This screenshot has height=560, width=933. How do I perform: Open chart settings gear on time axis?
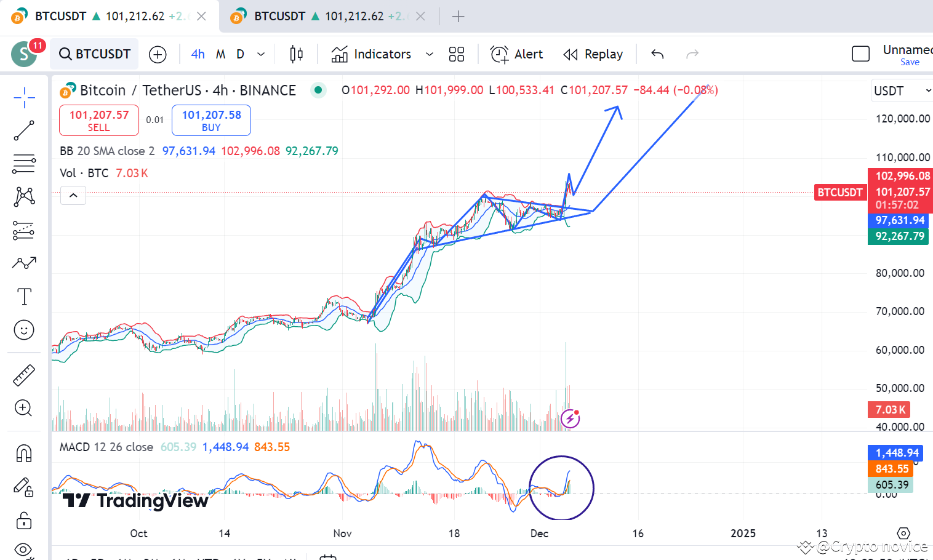pyautogui.click(x=903, y=534)
